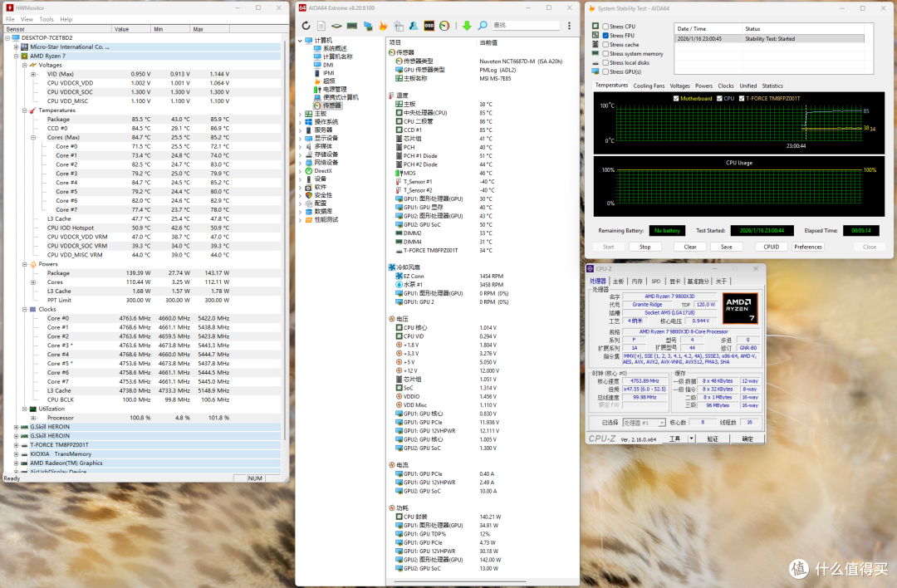897x588 pixels.
Task: Switch to the Cooling Fans tab
Action: coord(649,86)
